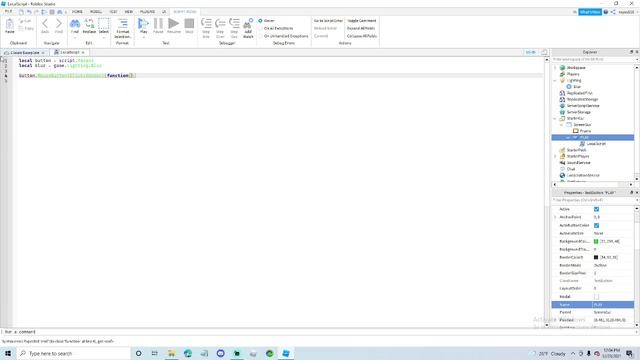This screenshot has width=640, height=360.
Task: Select LocalScript in Explorer tree
Action: [x=596, y=144]
